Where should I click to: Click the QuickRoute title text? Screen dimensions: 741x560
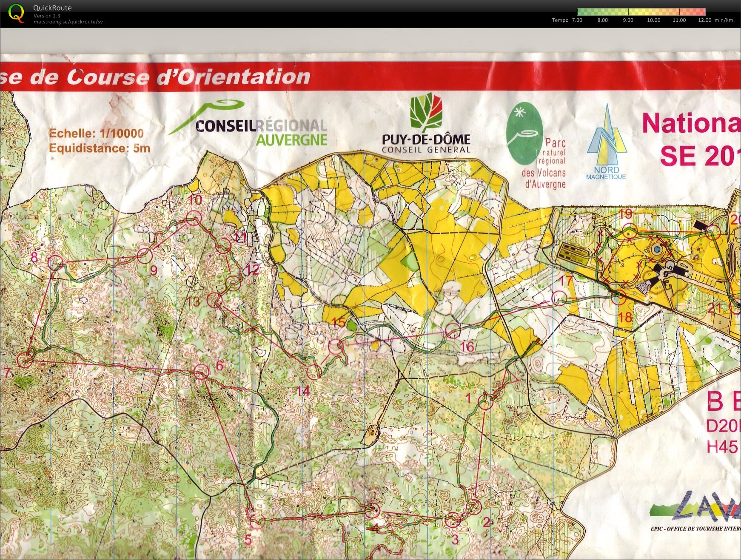click(52, 8)
